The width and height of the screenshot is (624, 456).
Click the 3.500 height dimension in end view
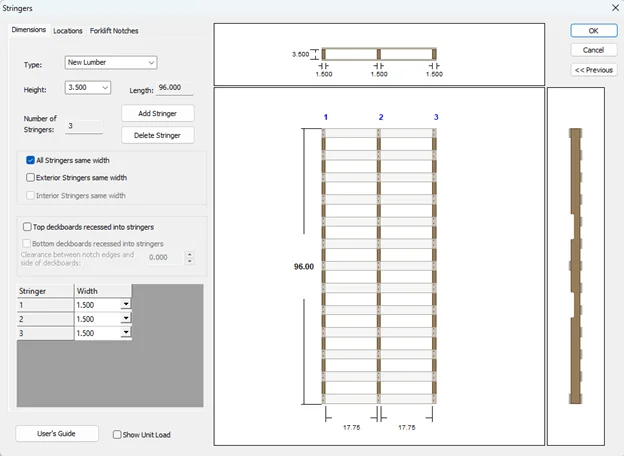point(300,54)
